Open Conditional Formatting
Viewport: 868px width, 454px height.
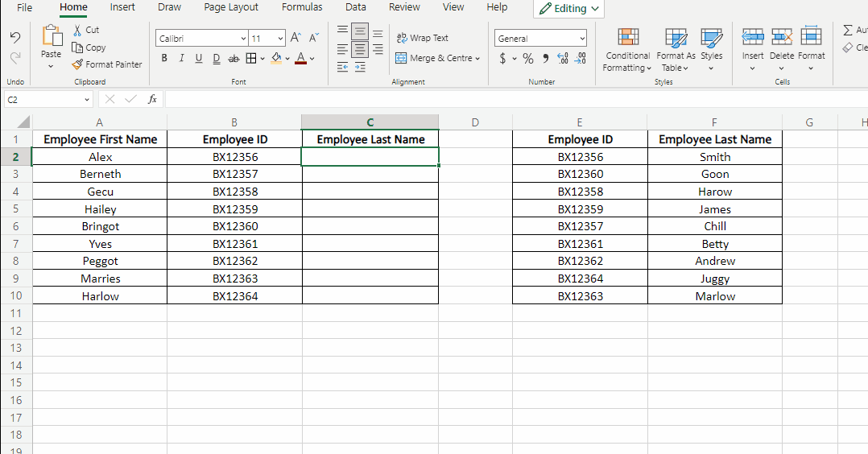click(x=628, y=49)
